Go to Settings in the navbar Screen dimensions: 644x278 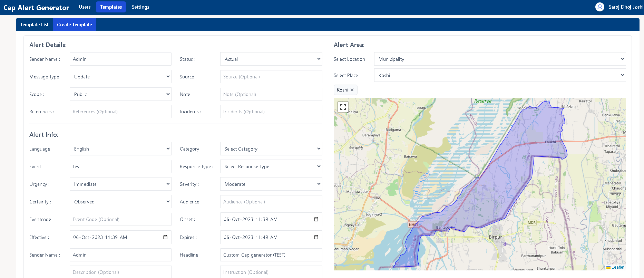[x=140, y=7]
